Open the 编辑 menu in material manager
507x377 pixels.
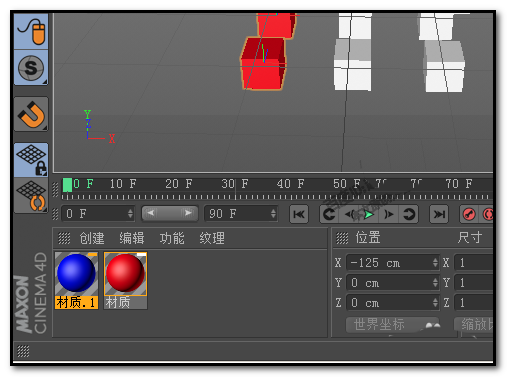[132, 238]
